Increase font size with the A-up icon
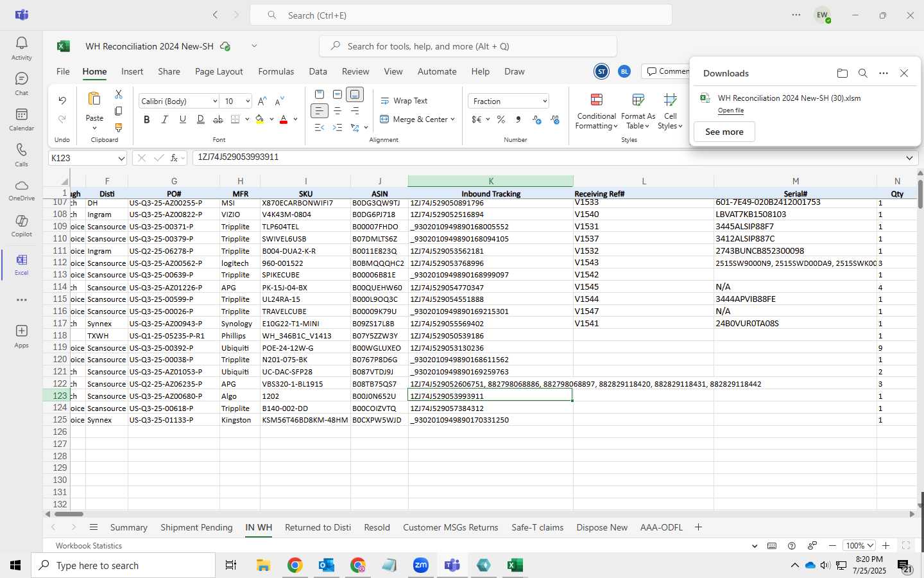Image resolution: width=924 pixels, height=578 pixels. pyautogui.click(x=262, y=101)
